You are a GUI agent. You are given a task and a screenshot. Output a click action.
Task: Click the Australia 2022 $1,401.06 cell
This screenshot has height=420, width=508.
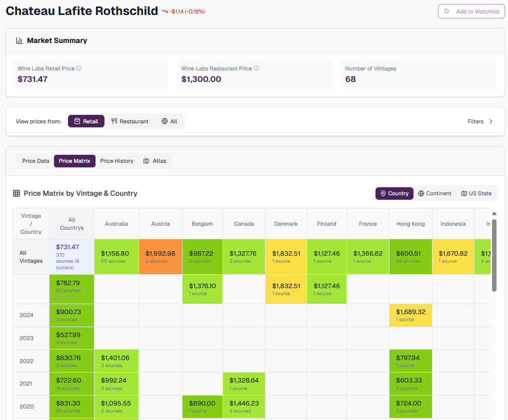pyautogui.click(x=116, y=361)
